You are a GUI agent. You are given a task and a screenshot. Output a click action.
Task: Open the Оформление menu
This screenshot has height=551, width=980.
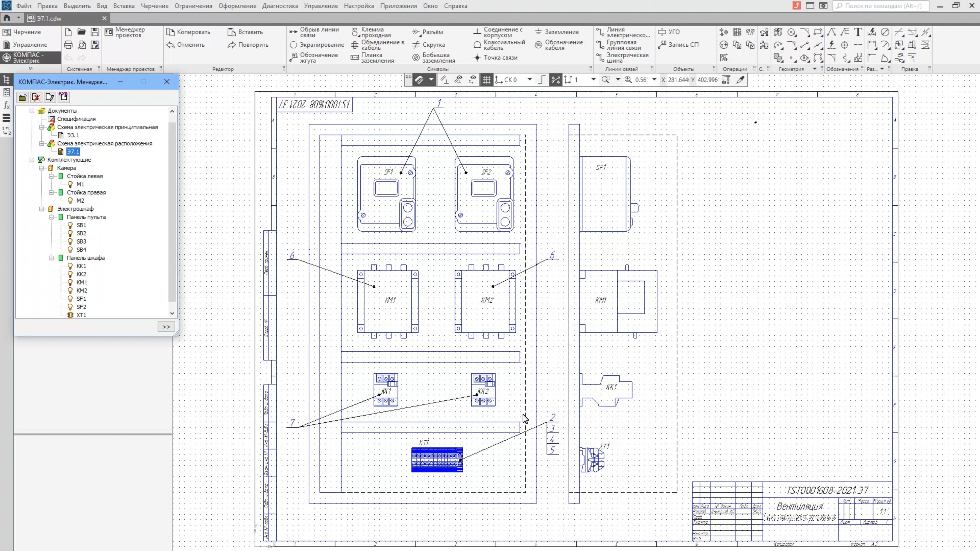click(x=237, y=6)
